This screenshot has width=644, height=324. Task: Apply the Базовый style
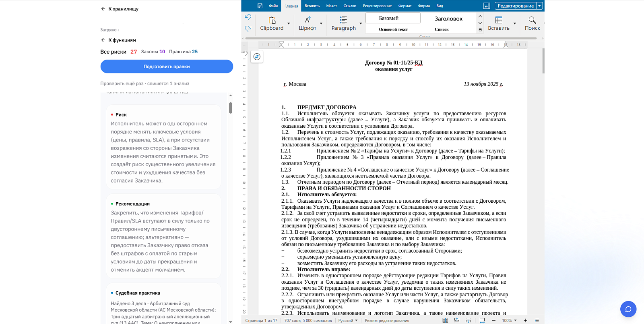(393, 18)
